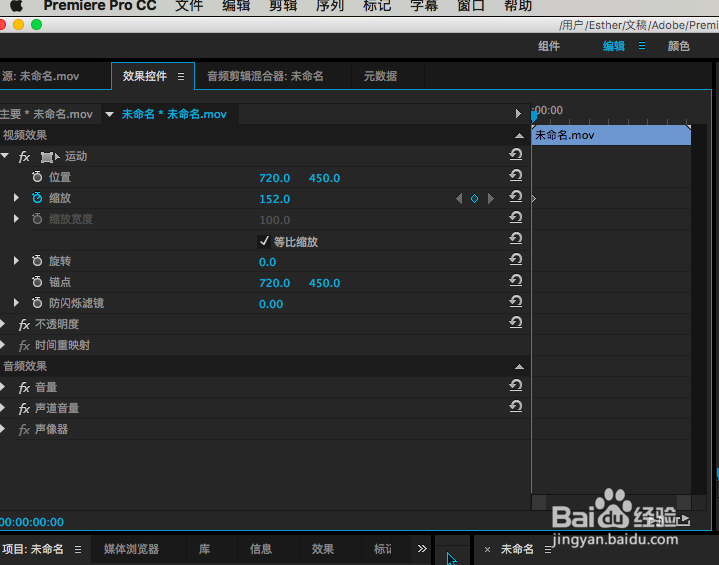719x565 pixels.
Task: Switch to 颜色 workspace
Action: pos(679,46)
